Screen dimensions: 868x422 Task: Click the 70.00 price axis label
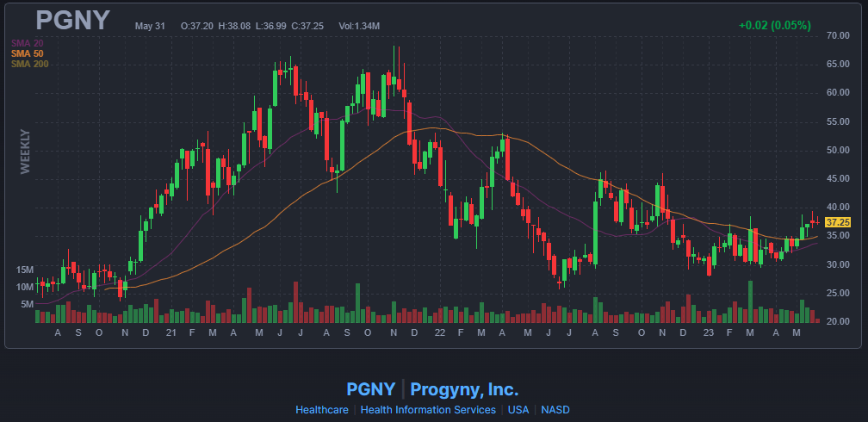click(837, 35)
